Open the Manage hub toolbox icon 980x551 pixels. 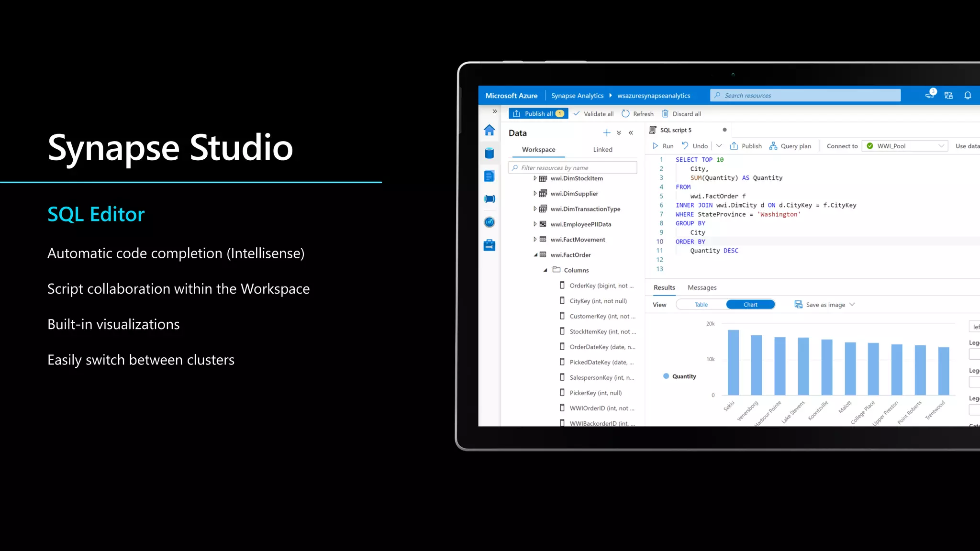tap(489, 245)
